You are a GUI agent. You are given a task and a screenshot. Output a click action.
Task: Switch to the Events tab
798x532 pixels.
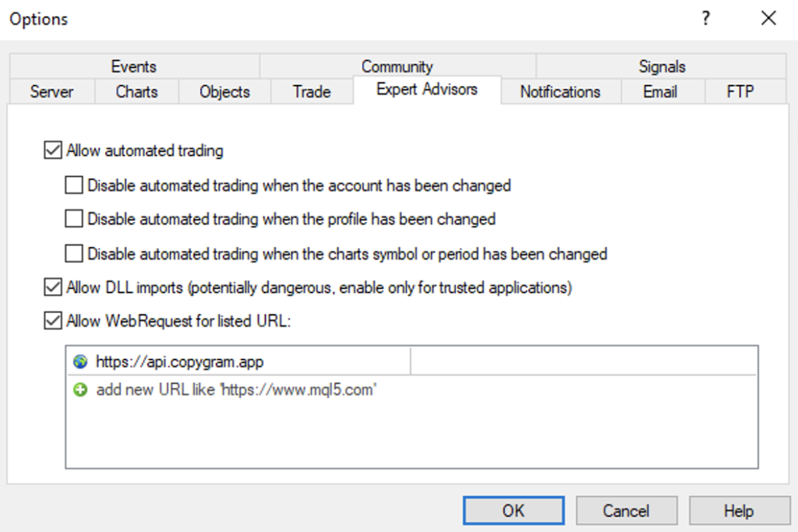pos(133,66)
